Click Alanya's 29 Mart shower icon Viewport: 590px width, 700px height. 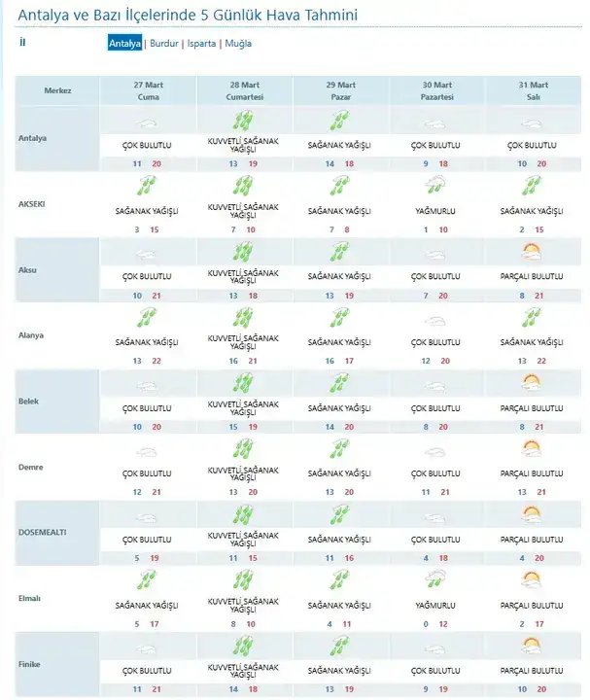coord(340,318)
